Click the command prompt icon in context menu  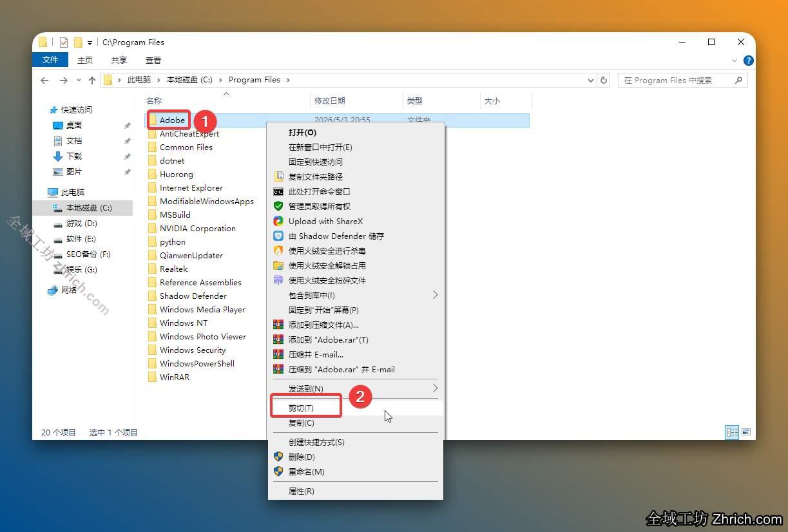pos(278,191)
